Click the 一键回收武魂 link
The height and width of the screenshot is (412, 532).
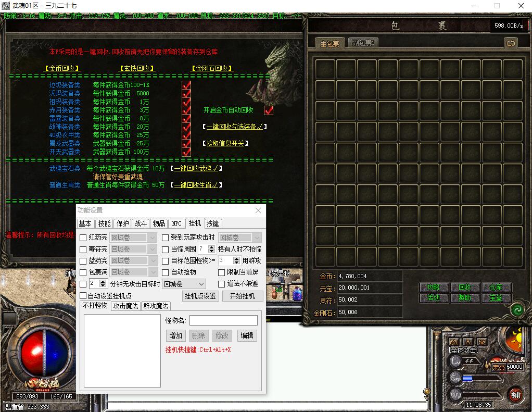point(198,169)
